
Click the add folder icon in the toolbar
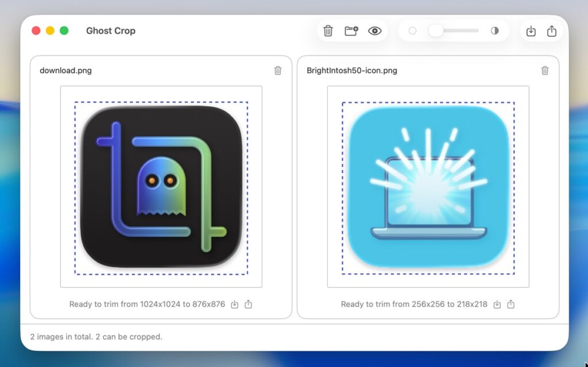[x=351, y=31]
